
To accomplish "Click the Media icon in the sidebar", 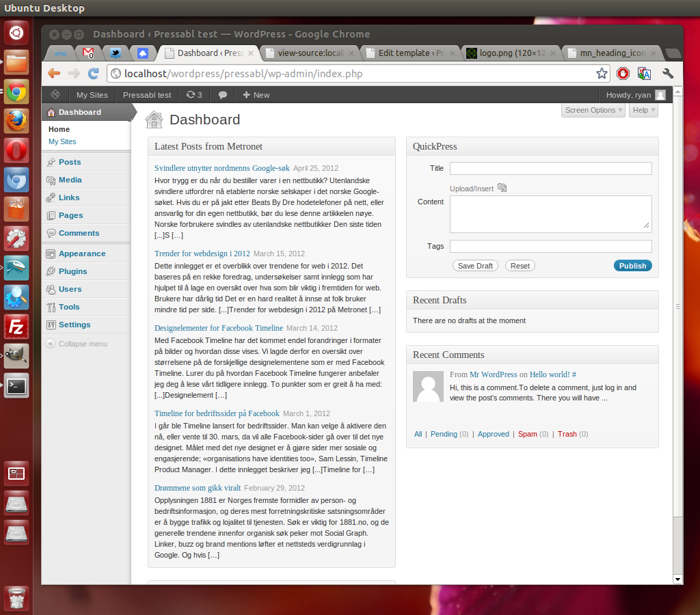I will [51, 180].
